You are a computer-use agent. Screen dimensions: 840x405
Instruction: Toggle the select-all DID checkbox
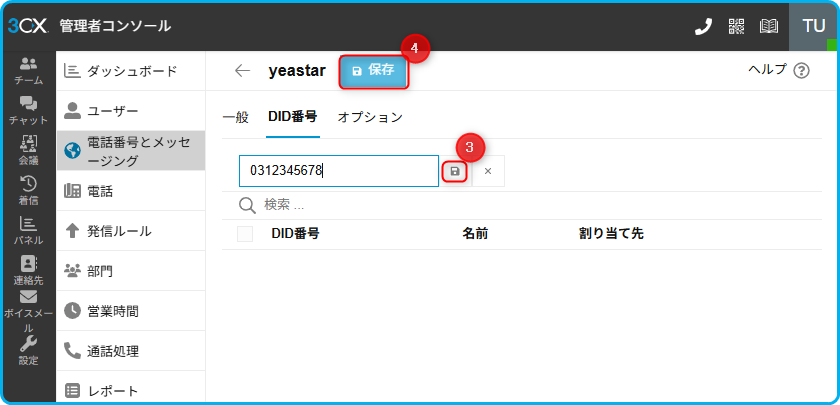click(245, 234)
